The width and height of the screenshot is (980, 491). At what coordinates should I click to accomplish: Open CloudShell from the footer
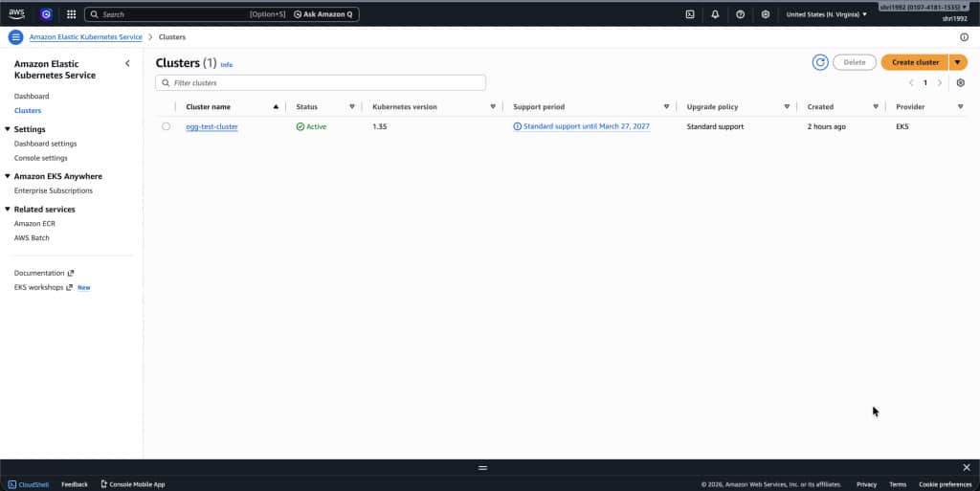tap(29, 484)
